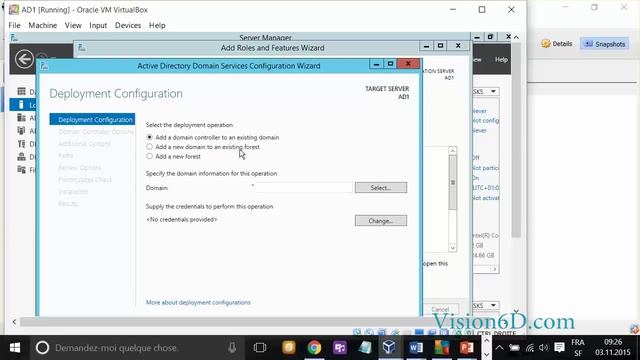Select Deployment Configuration wizard step
This screenshot has height=360, width=640.
coord(92,120)
